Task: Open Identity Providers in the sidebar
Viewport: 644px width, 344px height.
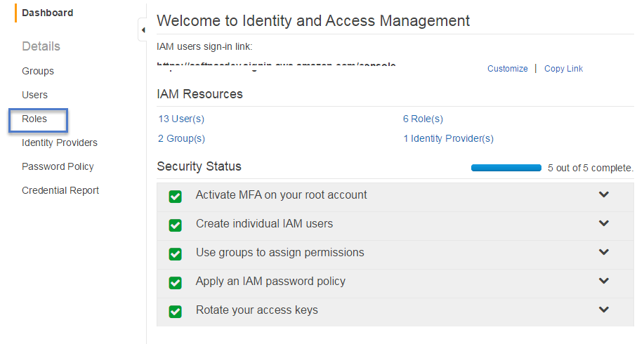Action: pos(60,143)
